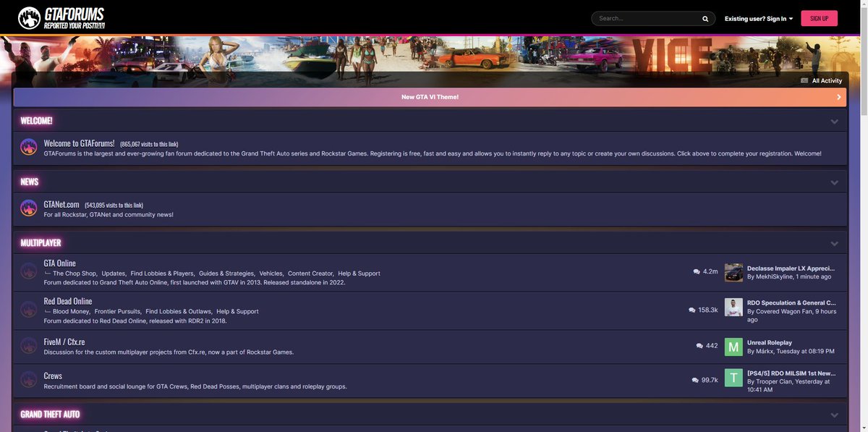Open Vehicles subforum
The width and height of the screenshot is (868, 432).
pyautogui.click(x=271, y=274)
